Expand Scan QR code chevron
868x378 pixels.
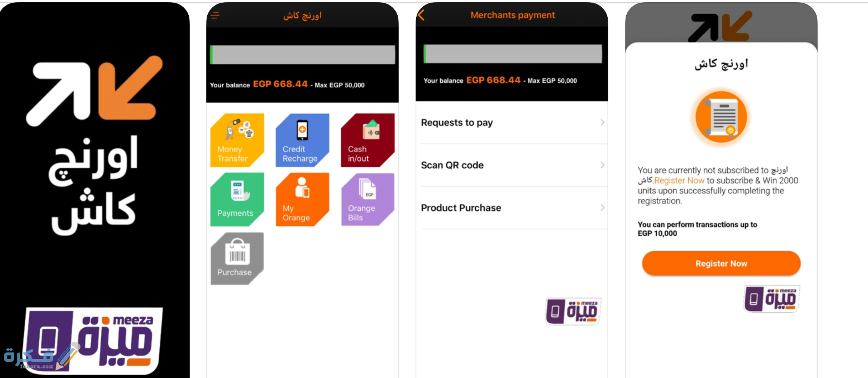602,165
